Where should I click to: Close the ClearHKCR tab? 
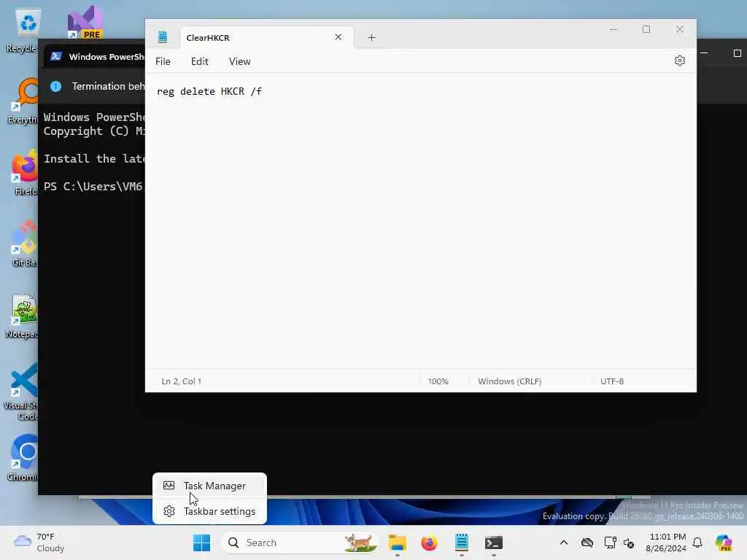(x=338, y=37)
